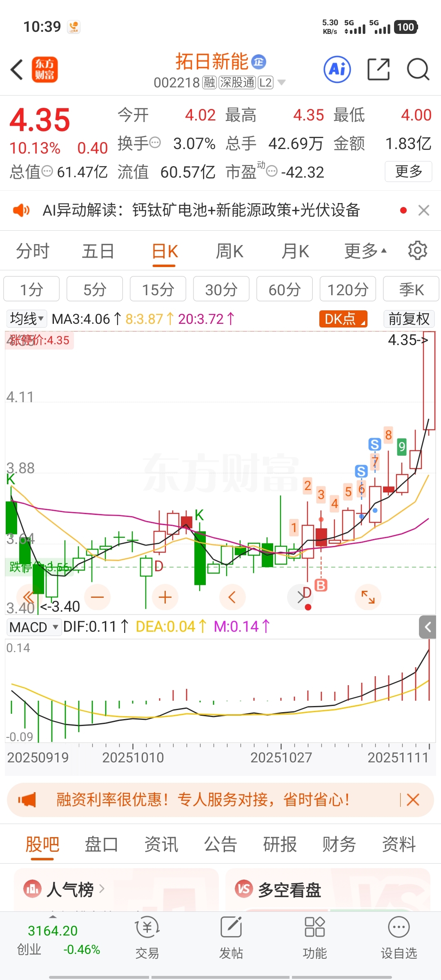Go back with the left arrow
441x980 pixels.
(17, 69)
